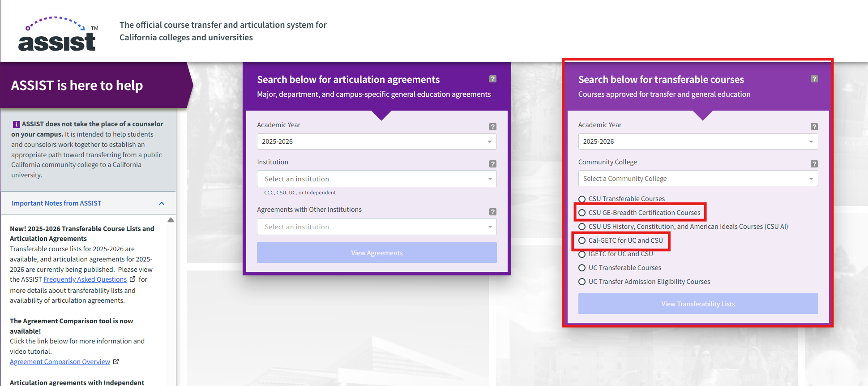The width and height of the screenshot is (868, 386).
Task: Open help icon for articulation agreements header
Action: pyautogui.click(x=493, y=79)
